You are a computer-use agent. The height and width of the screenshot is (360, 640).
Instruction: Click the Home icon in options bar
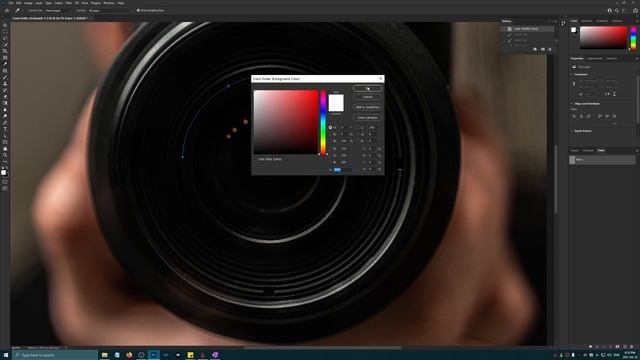pyautogui.click(x=7, y=11)
